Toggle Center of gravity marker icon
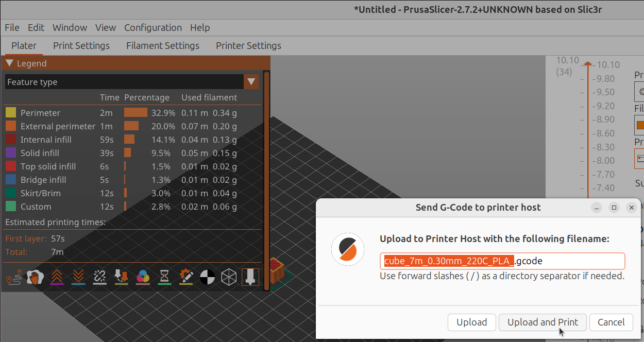Screen dimensions: 644x342 point(207,278)
